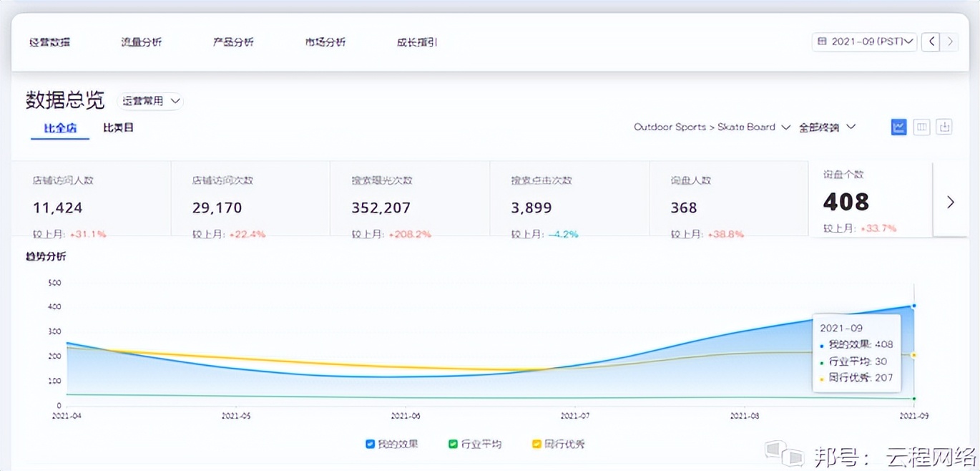Screen dimensions: 980x471
Task: Go to previous month arrow
Action: pyautogui.click(x=931, y=42)
